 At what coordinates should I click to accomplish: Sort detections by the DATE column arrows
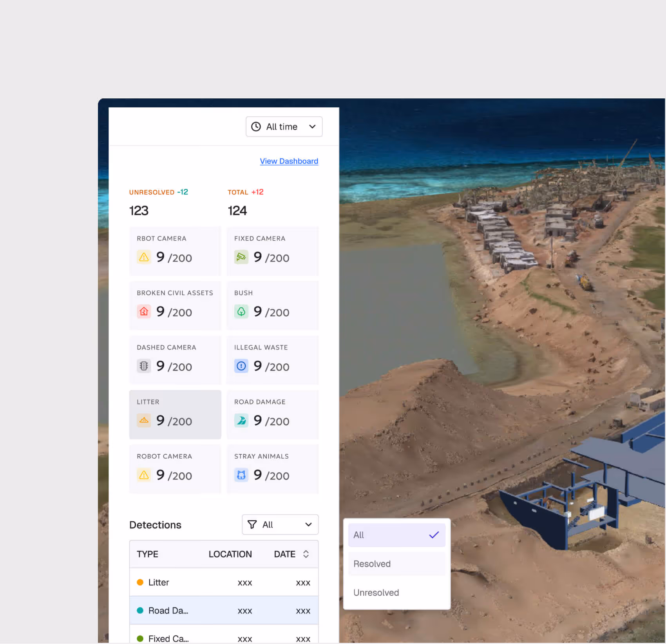[x=306, y=554]
